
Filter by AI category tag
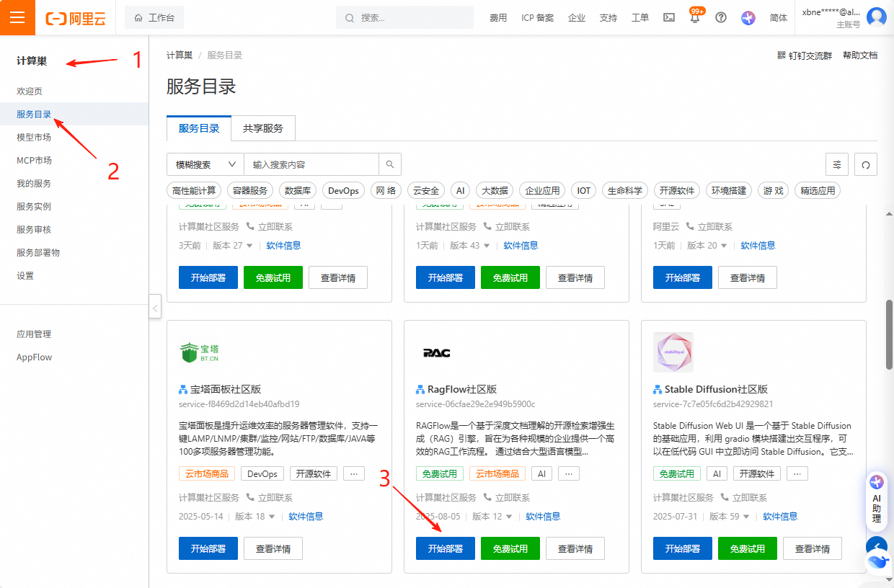point(459,191)
